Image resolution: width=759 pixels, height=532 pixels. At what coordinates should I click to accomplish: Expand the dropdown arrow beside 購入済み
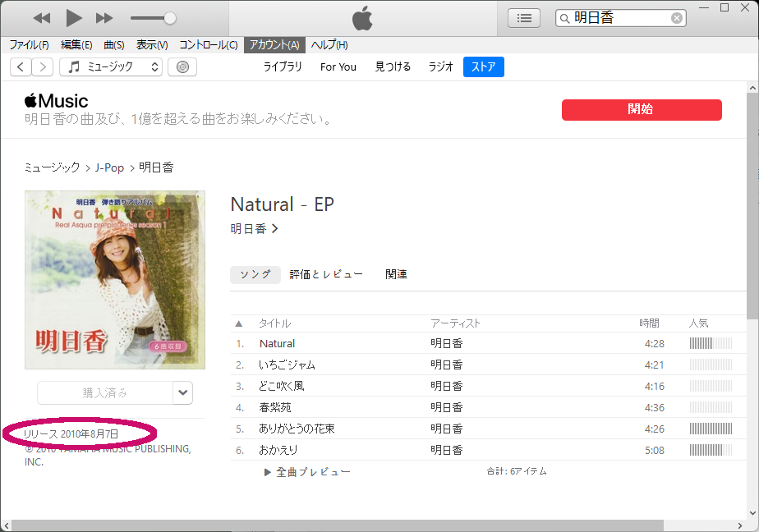[x=183, y=392]
